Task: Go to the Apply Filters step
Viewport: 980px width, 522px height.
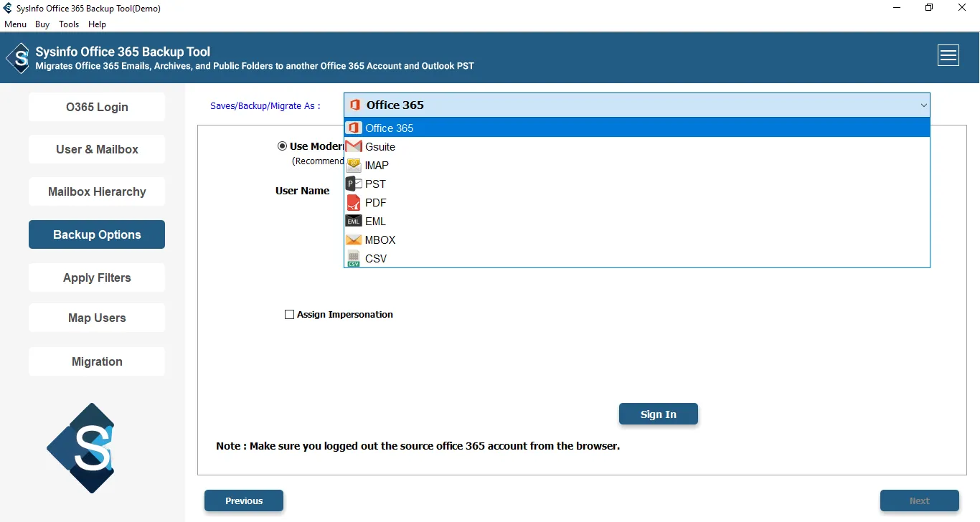Action: coord(97,277)
